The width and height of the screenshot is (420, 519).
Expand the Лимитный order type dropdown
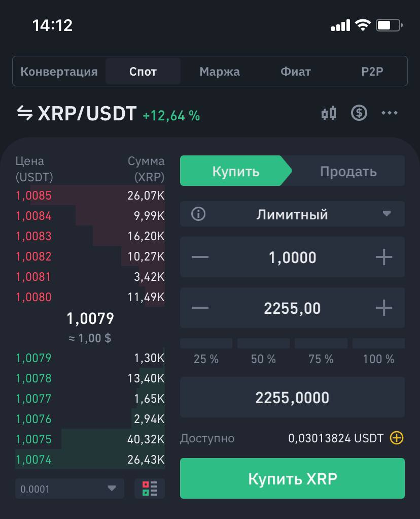point(292,214)
